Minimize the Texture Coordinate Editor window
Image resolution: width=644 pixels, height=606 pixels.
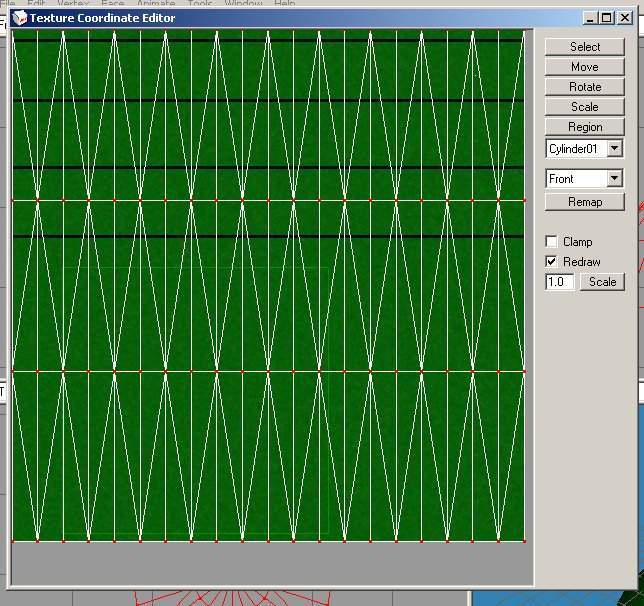point(590,18)
